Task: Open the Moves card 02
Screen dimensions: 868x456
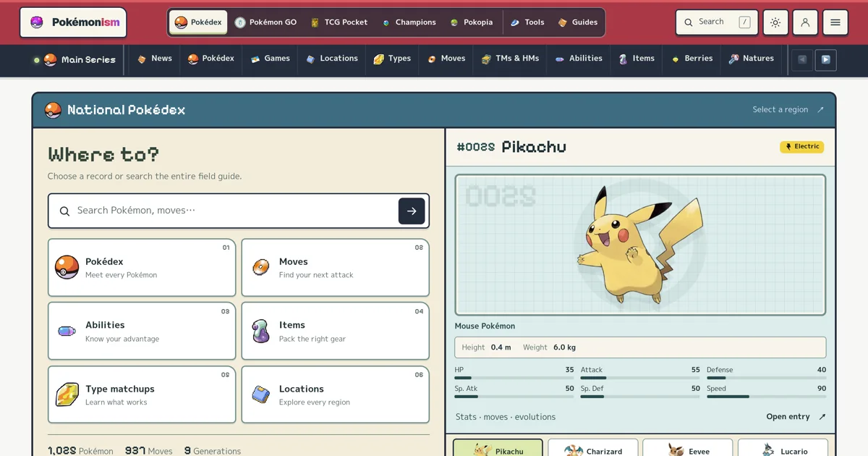Action: click(335, 267)
